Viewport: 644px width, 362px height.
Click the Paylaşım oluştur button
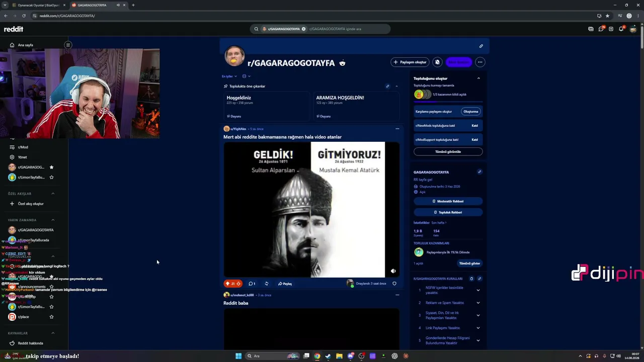[410, 62]
